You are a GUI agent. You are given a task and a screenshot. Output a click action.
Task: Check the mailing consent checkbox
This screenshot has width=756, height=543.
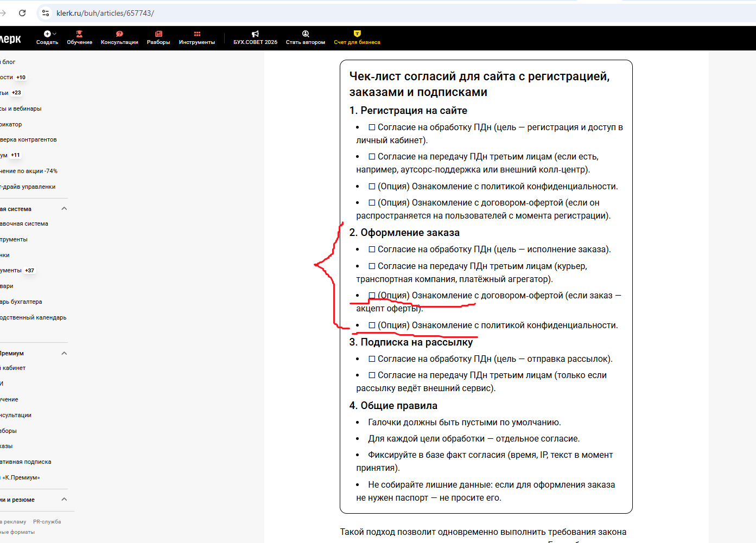point(372,359)
